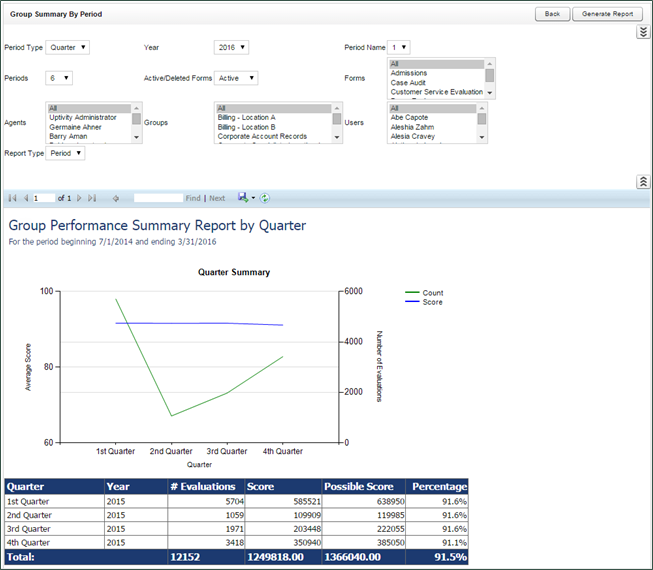This screenshot has width=653, height=570.
Task: Click the back-to-parent report arrow
Action: click(116, 198)
